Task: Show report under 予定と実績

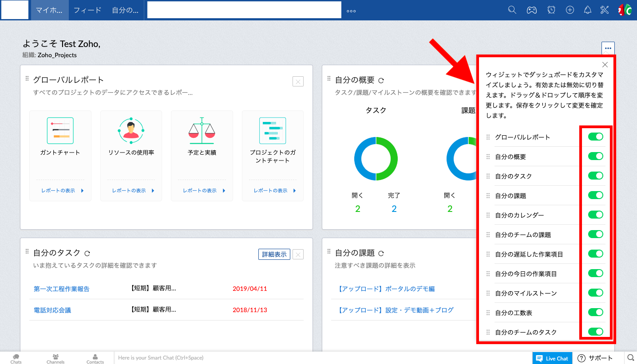Action: click(x=204, y=191)
